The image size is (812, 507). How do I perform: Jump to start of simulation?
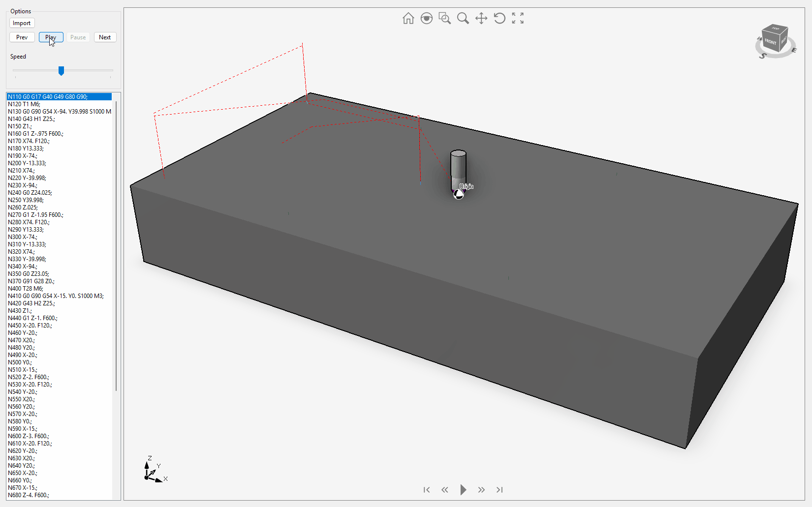point(427,490)
